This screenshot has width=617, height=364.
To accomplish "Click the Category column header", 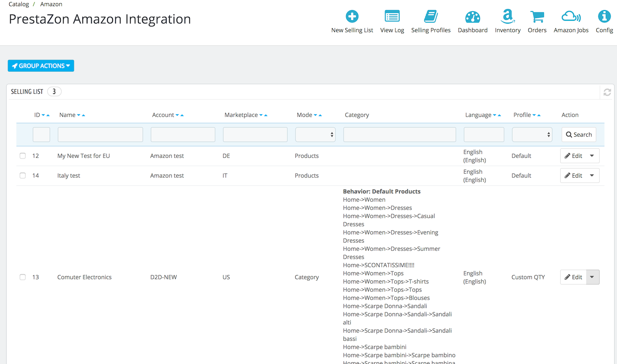I will pos(357,115).
